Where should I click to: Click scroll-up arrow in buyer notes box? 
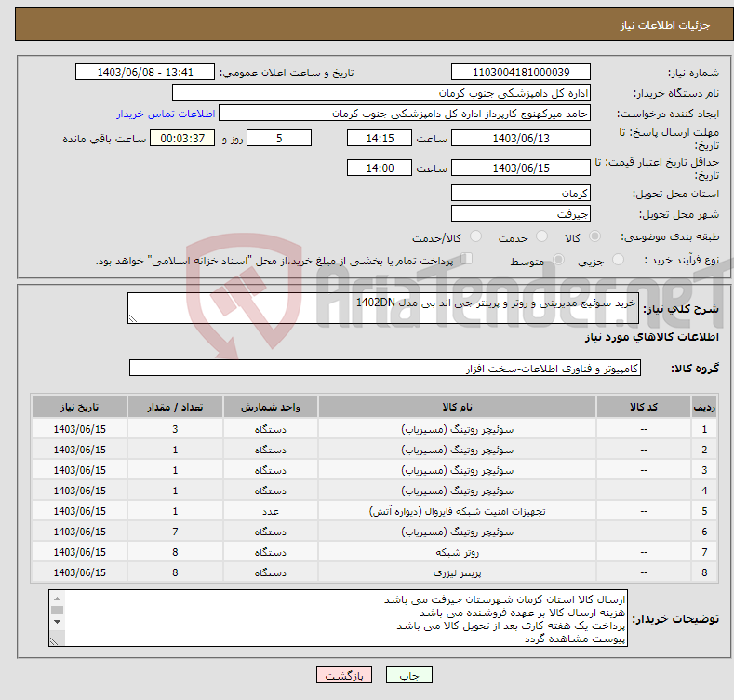(x=57, y=599)
